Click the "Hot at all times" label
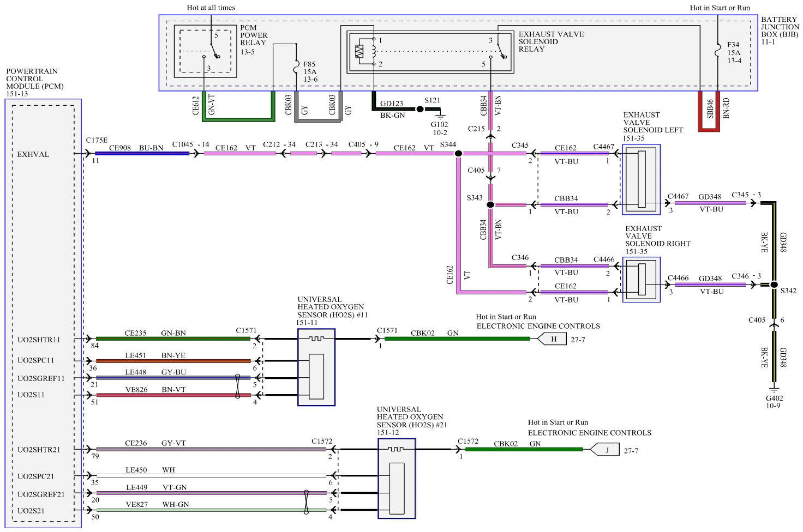803x532 pixels. tap(211, 8)
